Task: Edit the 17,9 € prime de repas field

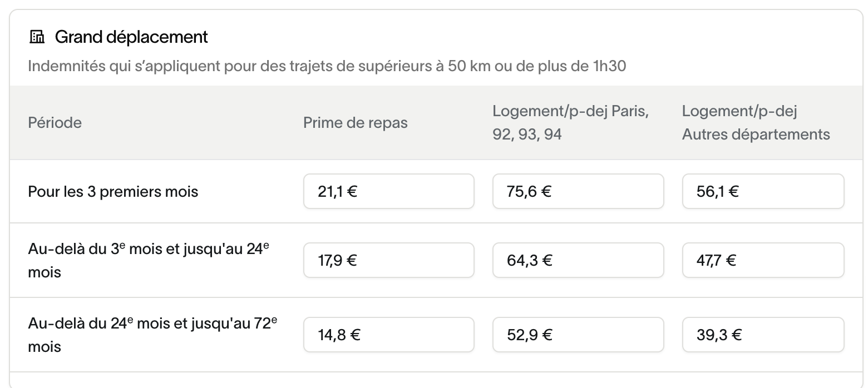Action: 389,260
